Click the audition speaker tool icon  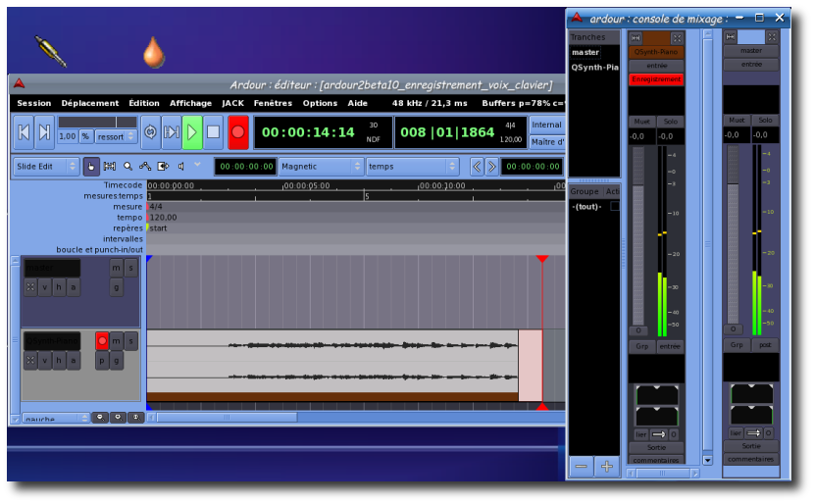tap(180, 167)
